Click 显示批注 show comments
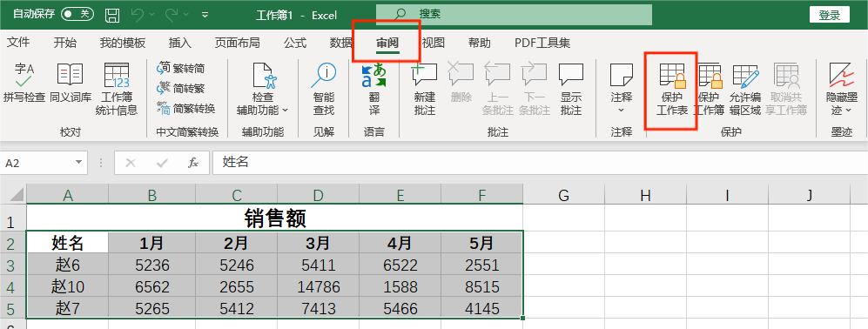 coord(571,89)
